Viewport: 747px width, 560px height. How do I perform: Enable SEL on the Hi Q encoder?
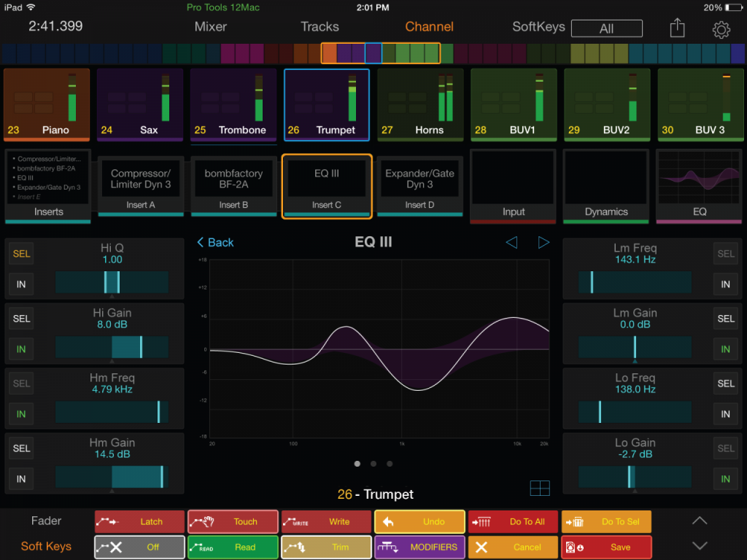tap(21, 253)
